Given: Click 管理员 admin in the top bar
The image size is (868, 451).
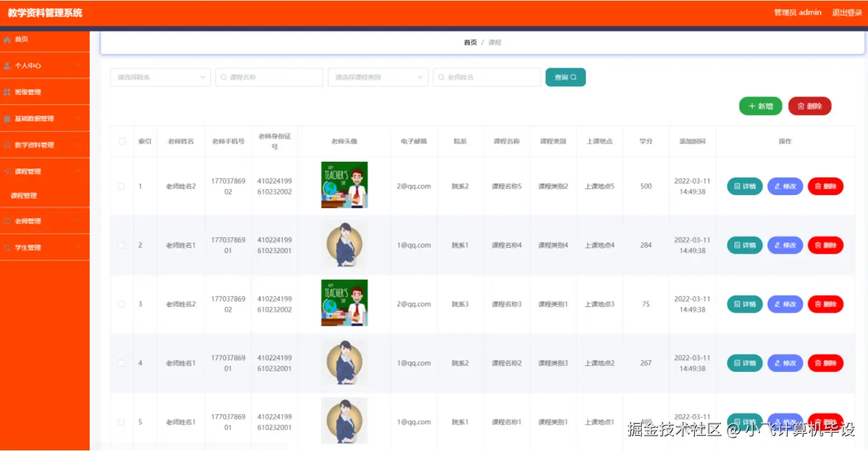Looking at the screenshot, I should (798, 13).
